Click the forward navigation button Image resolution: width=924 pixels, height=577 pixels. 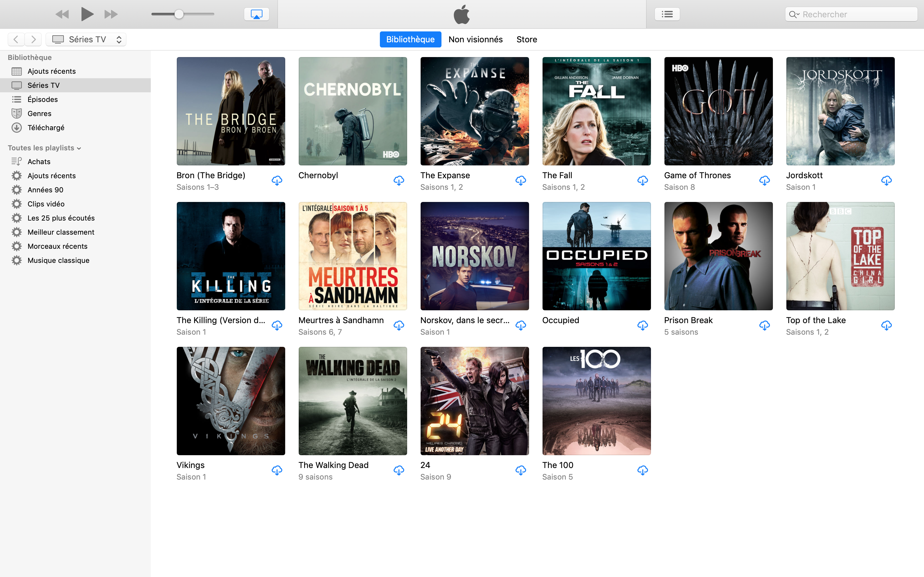tap(34, 39)
